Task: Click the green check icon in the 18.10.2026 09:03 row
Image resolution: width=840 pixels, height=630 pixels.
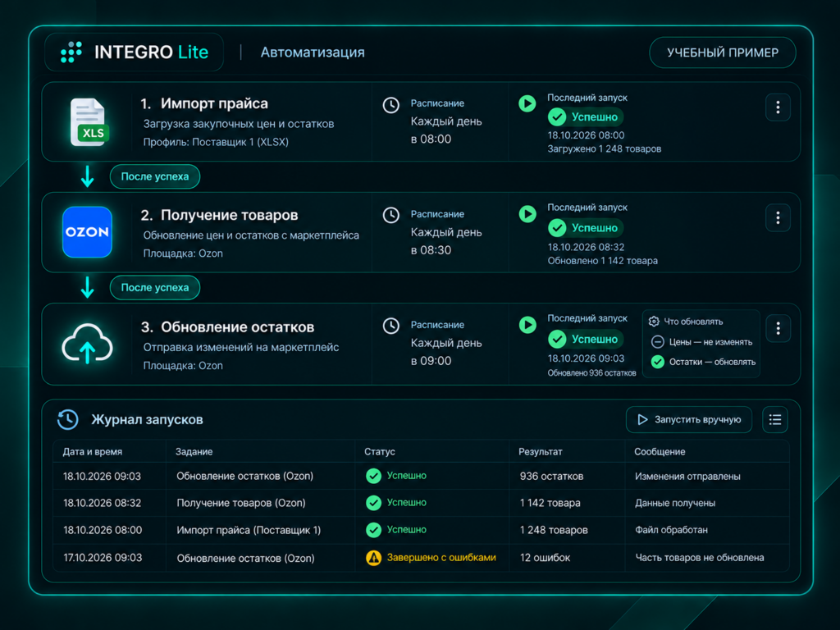Action: click(x=373, y=476)
